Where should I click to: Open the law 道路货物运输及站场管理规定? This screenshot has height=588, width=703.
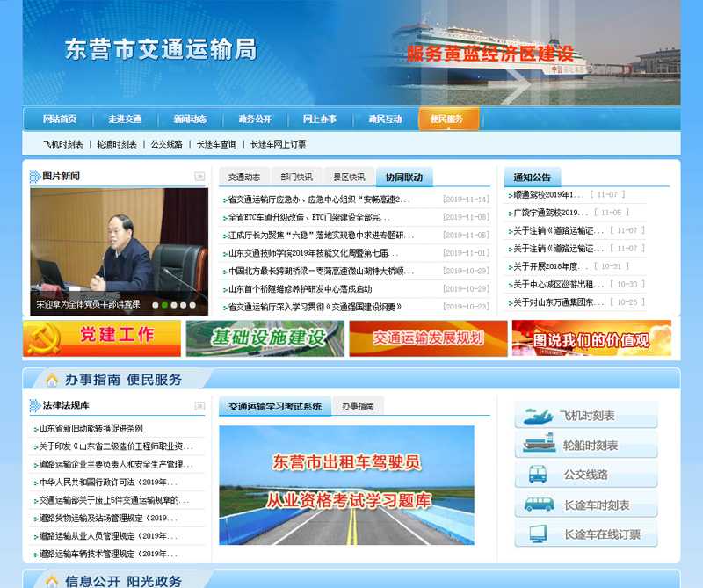108,518
